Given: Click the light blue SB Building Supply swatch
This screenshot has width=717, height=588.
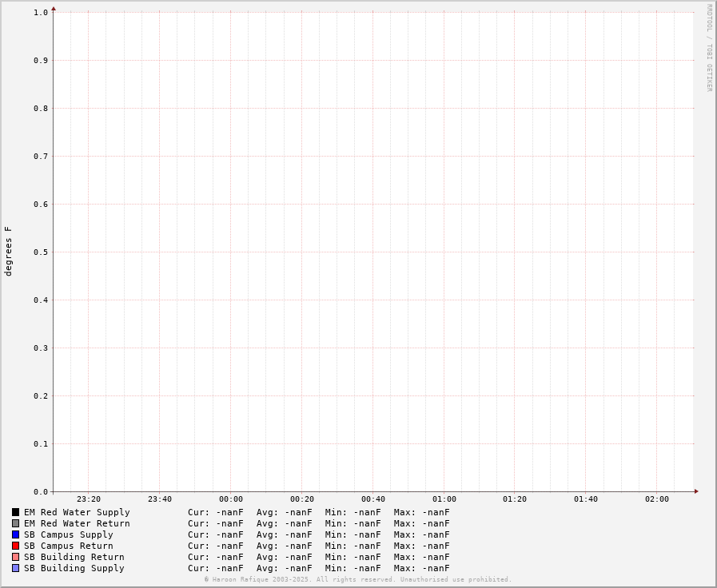Looking at the screenshot, I should coord(15,568).
